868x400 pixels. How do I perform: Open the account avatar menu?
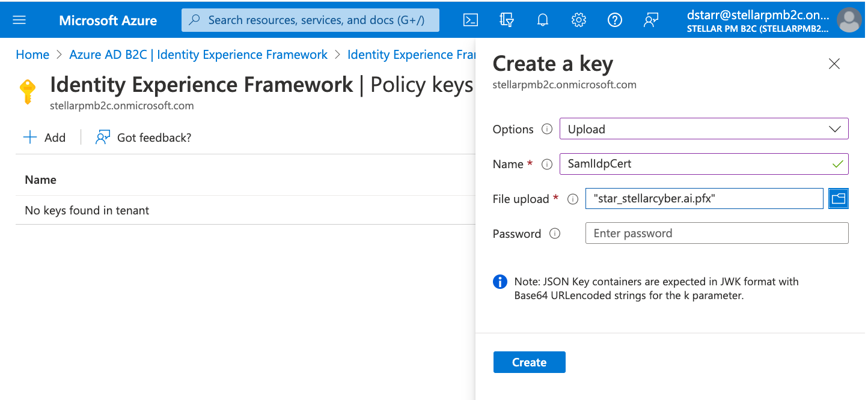(849, 19)
